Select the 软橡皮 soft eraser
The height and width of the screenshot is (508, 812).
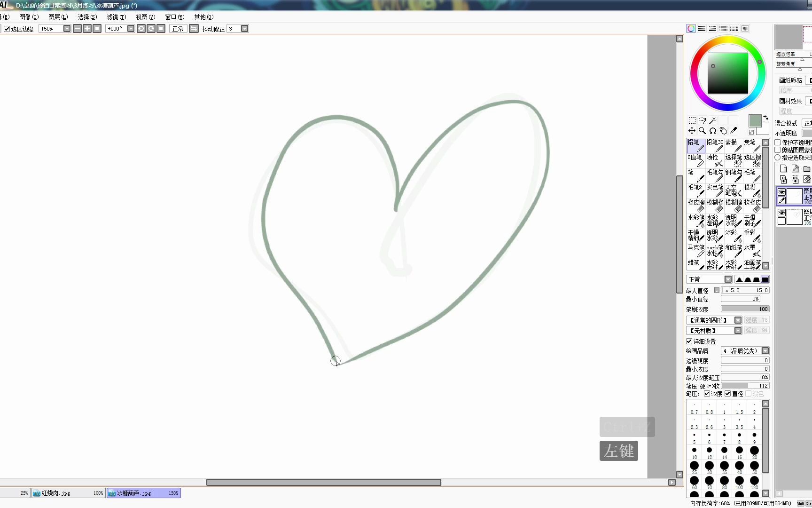(752, 206)
